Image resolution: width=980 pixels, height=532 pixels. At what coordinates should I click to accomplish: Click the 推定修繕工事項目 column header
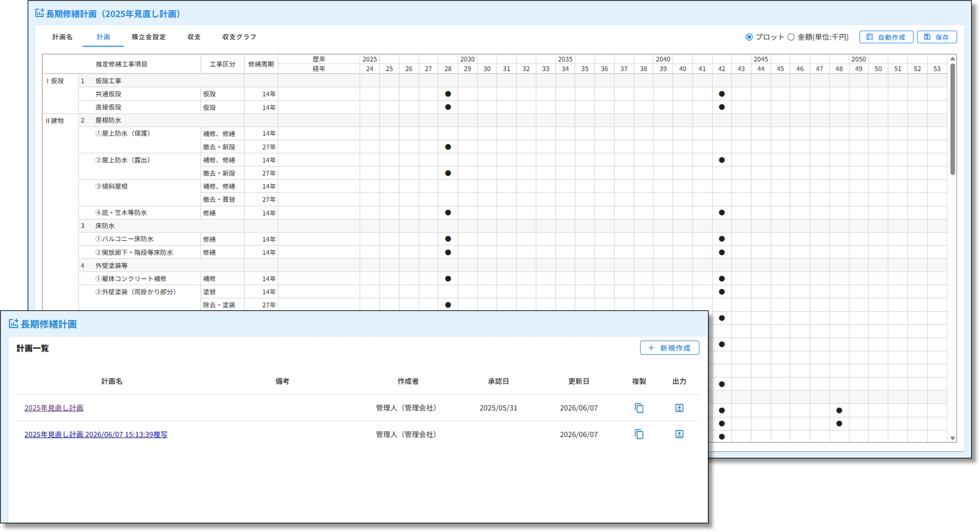click(121, 64)
